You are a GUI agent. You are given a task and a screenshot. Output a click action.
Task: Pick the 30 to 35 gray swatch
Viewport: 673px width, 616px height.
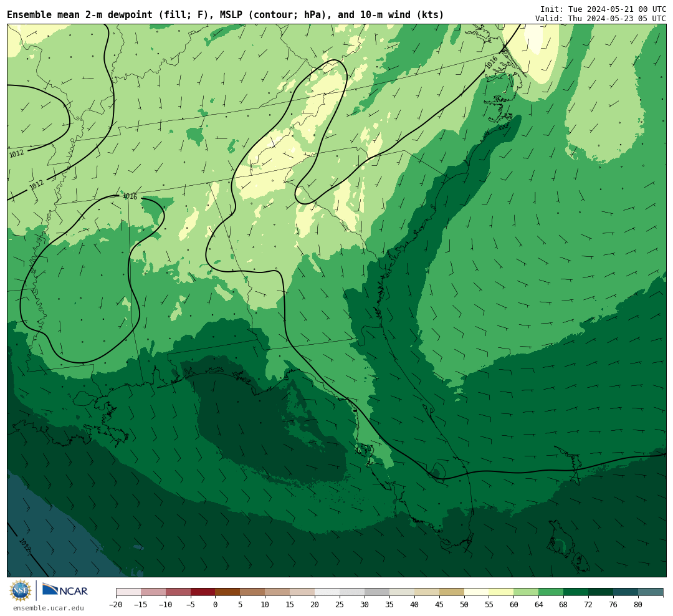point(377,592)
